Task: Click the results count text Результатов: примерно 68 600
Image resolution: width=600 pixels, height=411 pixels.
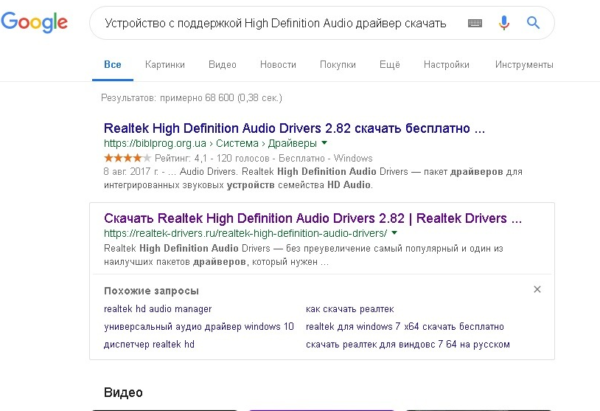Action: (x=192, y=98)
